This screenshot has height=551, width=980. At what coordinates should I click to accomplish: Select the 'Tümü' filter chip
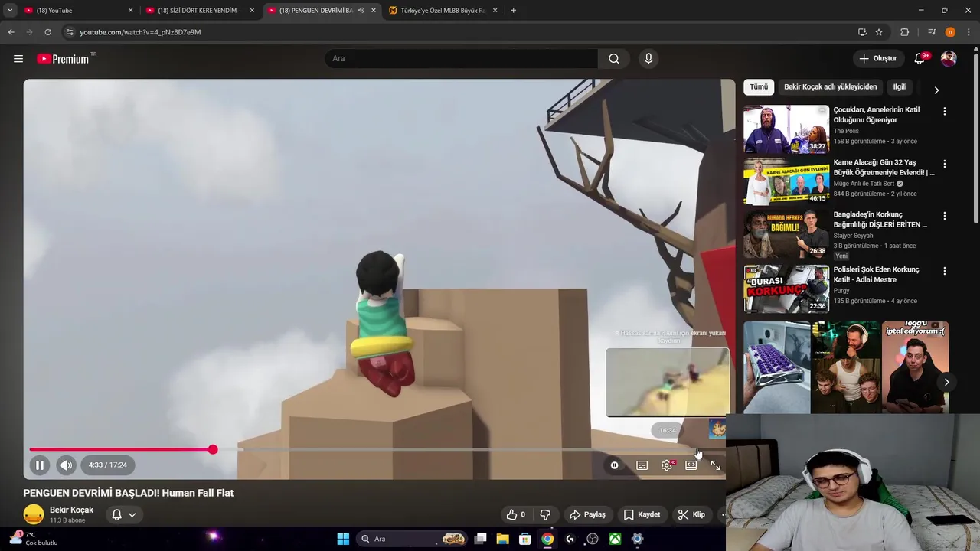click(759, 87)
